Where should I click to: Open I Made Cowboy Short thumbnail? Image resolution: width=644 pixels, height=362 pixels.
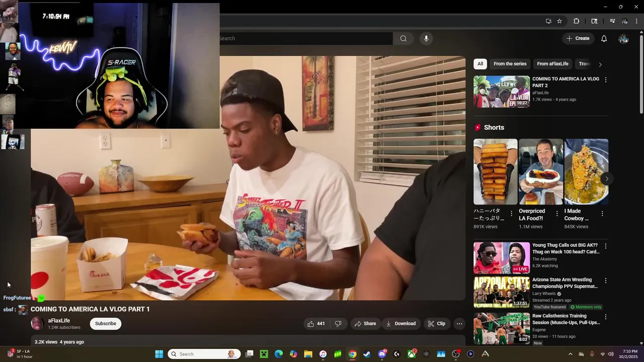[x=586, y=171]
